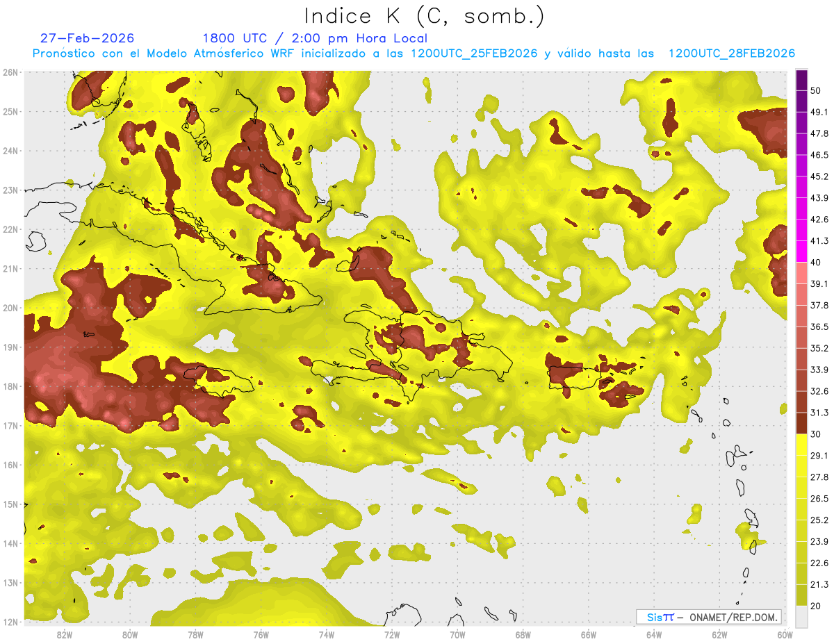Screen dimensions: 834x644
Task: Click the 'Indice K (C, somb.)' chart title
Action: pos(424,16)
